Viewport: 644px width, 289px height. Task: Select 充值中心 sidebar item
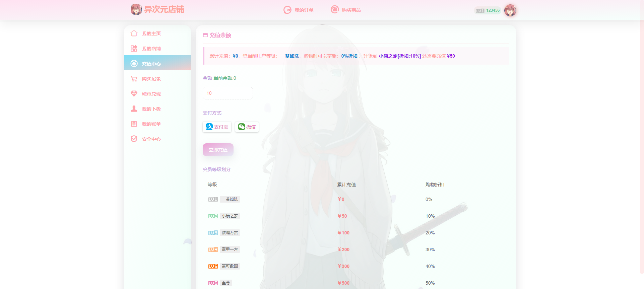[x=157, y=63]
